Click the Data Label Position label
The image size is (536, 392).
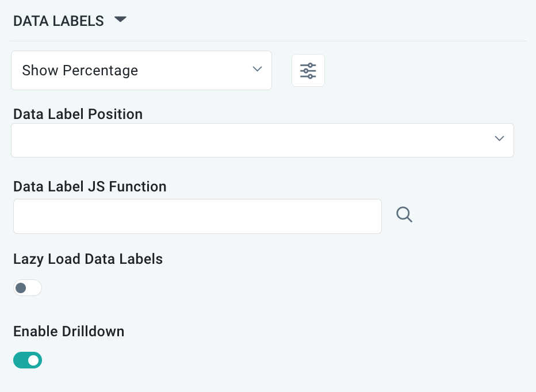[x=78, y=114]
